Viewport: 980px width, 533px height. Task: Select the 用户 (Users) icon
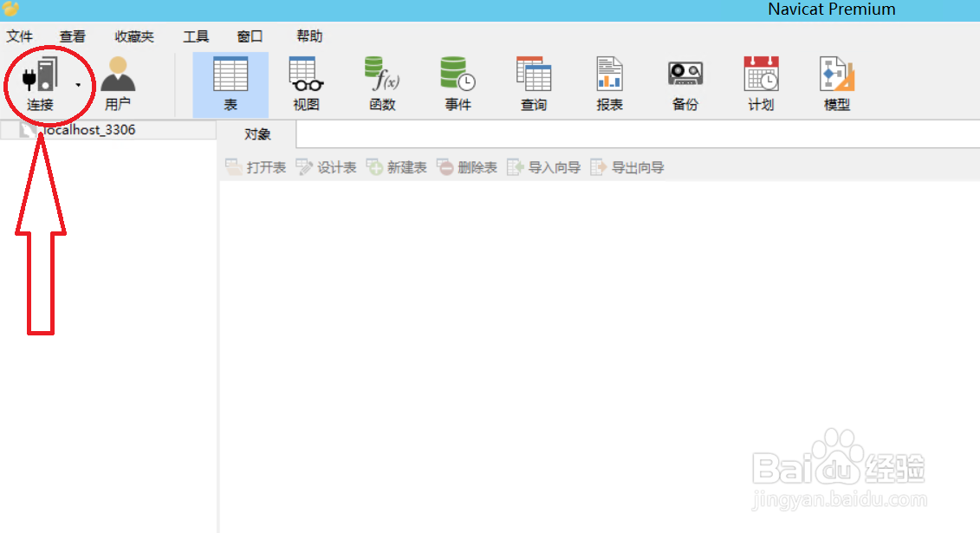(x=117, y=82)
